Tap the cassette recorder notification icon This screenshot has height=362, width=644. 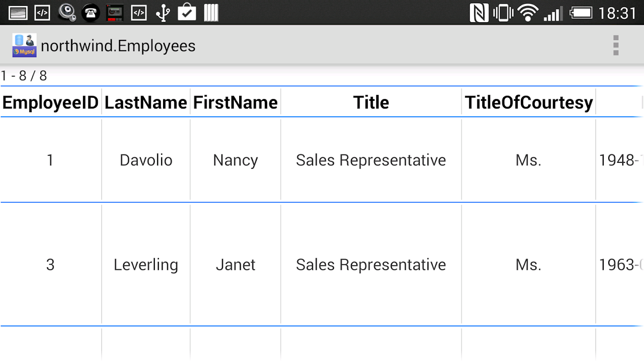click(115, 13)
